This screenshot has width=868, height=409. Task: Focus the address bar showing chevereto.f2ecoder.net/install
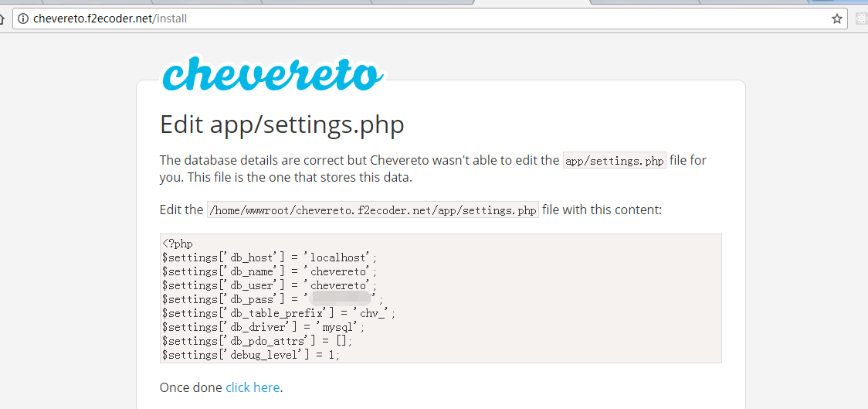click(x=429, y=19)
